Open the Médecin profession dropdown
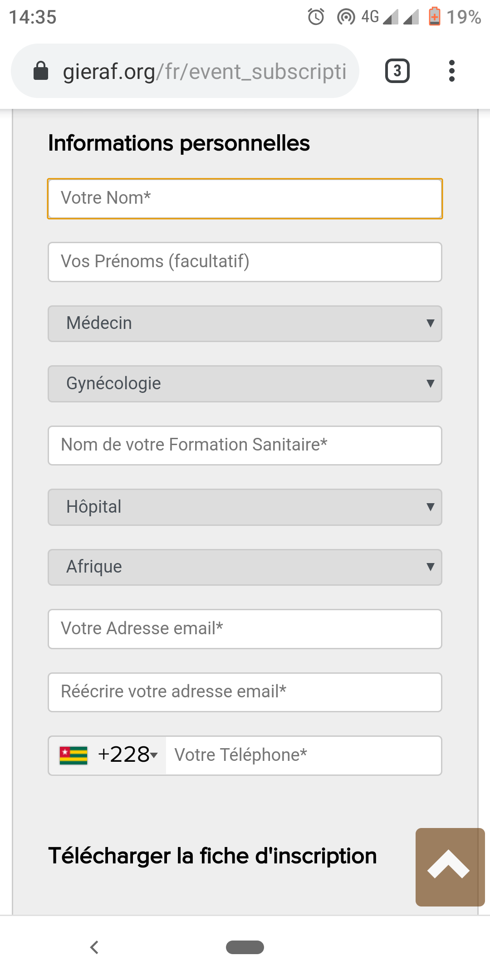This screenshot has width=490, height=980. pos(245,323)
